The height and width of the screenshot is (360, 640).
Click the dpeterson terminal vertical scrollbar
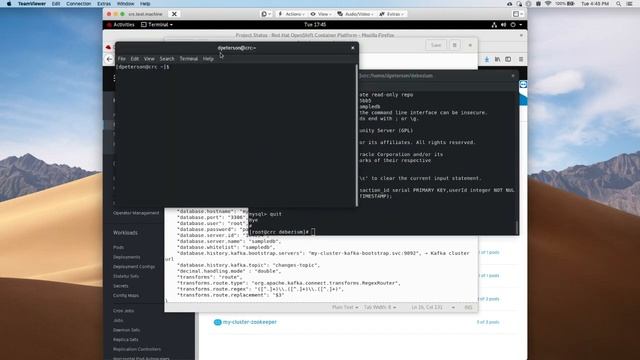[357, 135]
